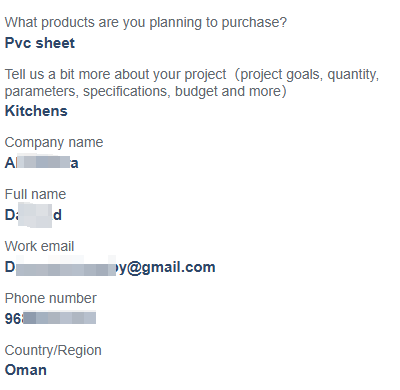
Task: Select the 'Kitchens' project answer
Action: coord(36,111)
